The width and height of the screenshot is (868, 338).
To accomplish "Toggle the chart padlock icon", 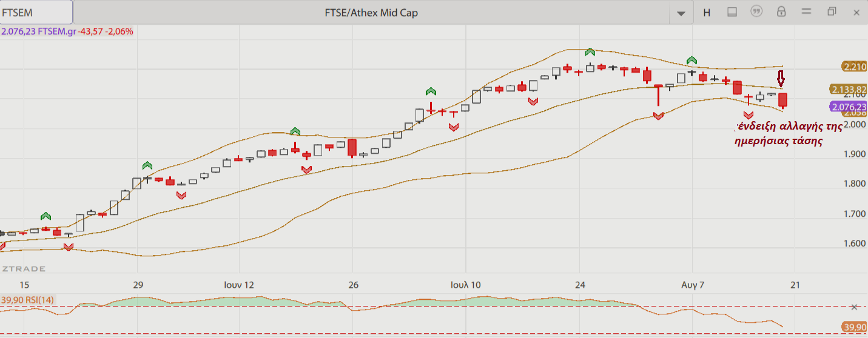I will tap(781, 12).
